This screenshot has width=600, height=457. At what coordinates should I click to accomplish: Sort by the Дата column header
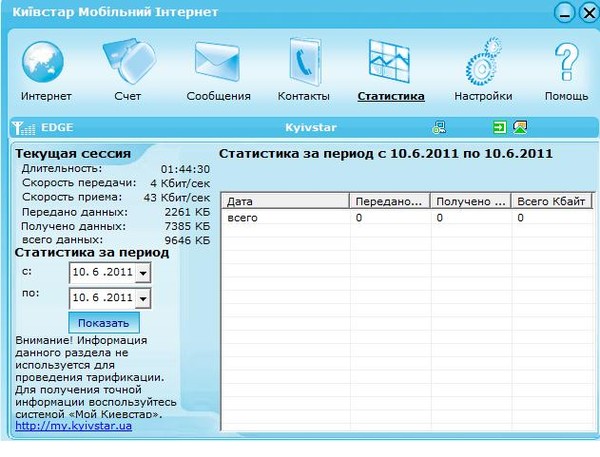click(285, 201)
